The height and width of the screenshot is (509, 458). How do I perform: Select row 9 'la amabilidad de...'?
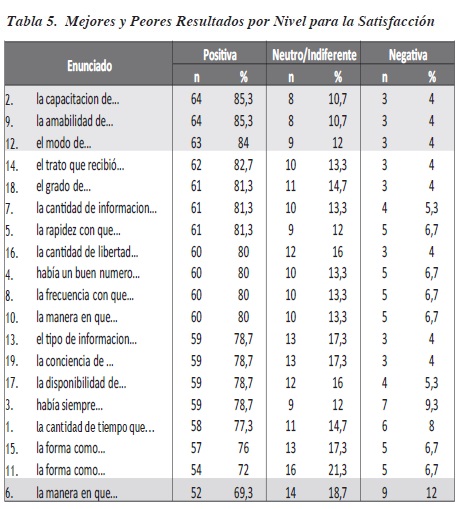point(229,121)
